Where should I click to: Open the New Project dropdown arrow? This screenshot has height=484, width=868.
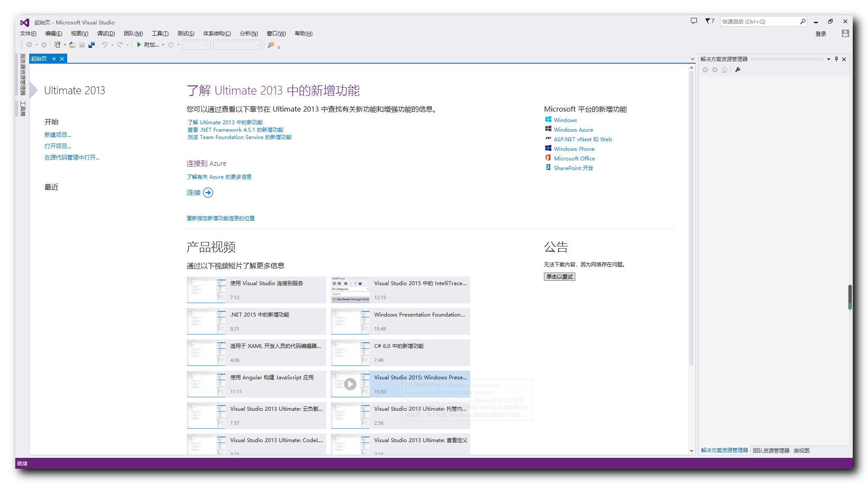coord(65,45)
